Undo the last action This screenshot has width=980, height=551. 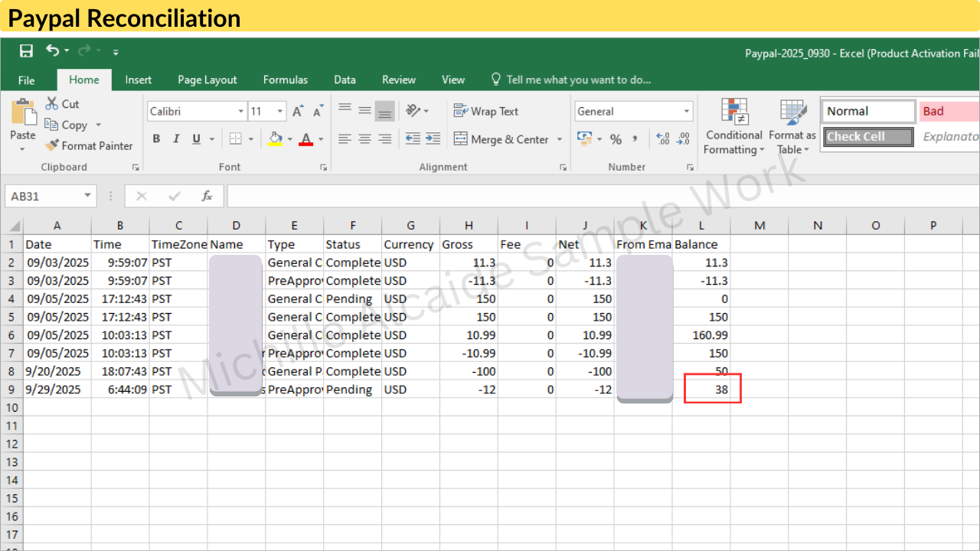[52, 51]
